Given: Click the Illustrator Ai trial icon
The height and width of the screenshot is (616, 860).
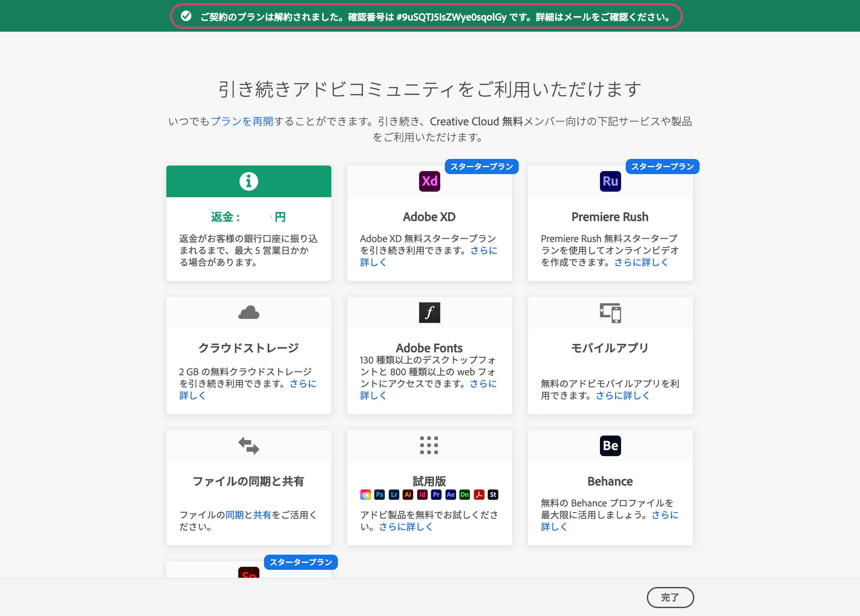Looking at the screenshot, I should point(408,494).
